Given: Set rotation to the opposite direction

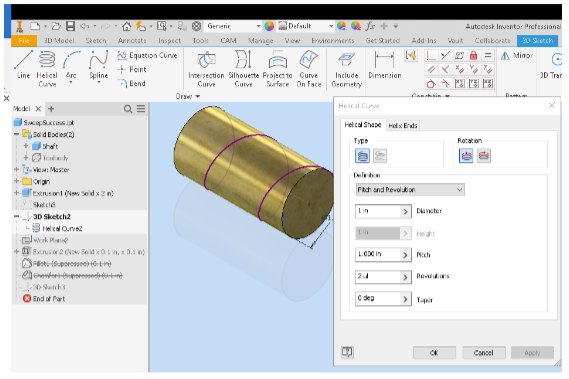Looking at the screenshot, I should (x=484, y=156).
